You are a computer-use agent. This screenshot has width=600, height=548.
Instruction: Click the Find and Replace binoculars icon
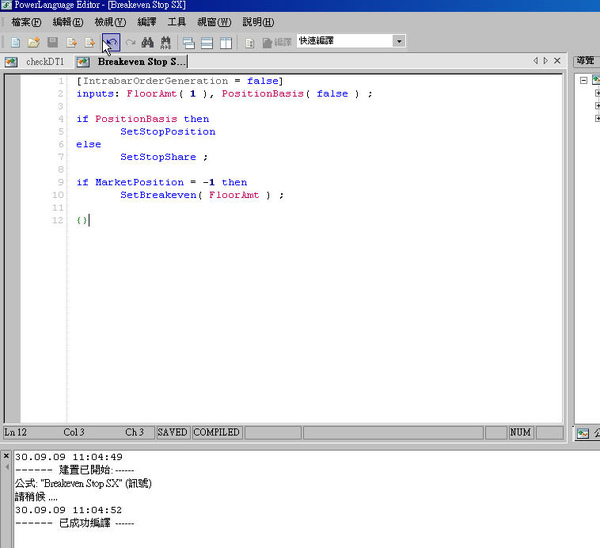pyautogui.click(x=167, y=42)
